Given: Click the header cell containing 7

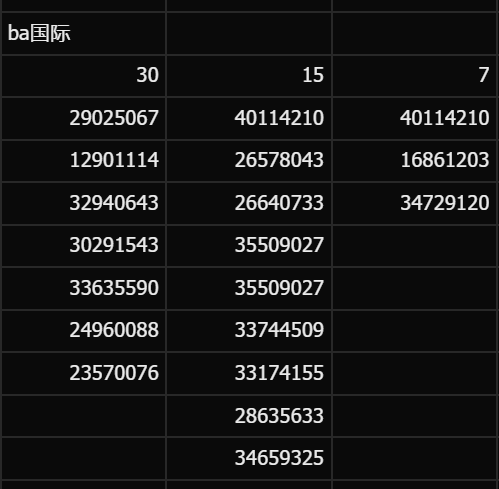Looking at the screenshot, I should 415,76.
